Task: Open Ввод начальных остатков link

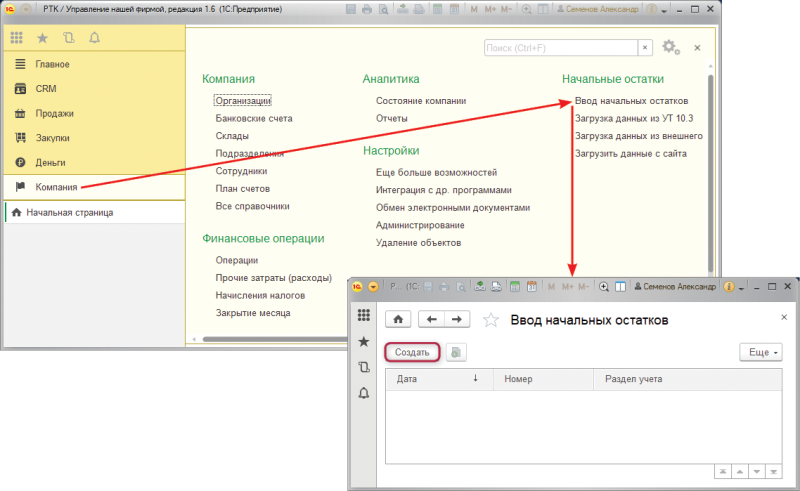Action: 632,101
